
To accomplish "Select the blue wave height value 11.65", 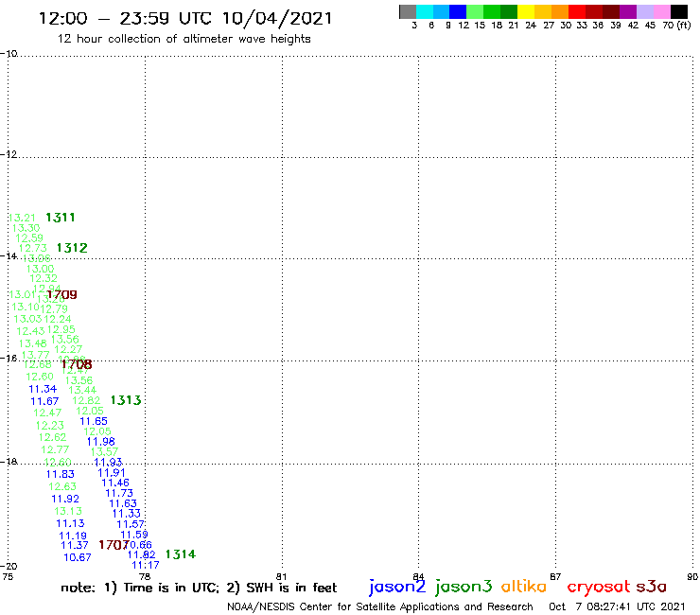I will point(94,421).
